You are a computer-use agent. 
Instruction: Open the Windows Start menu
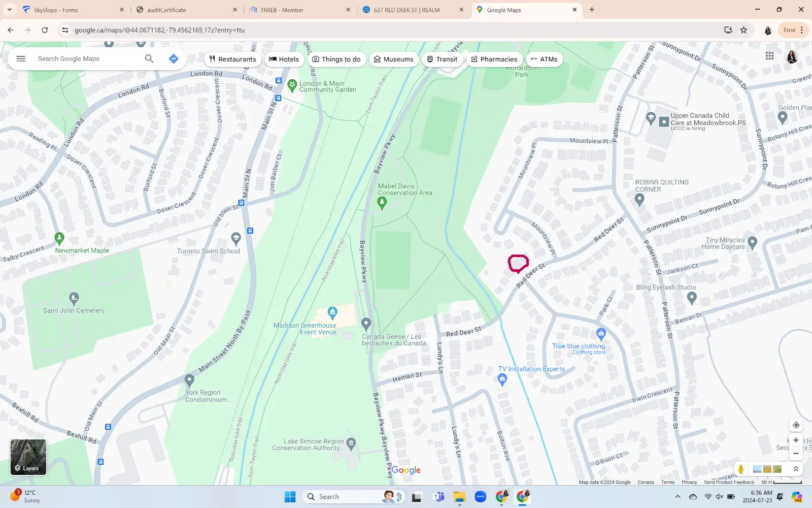pyautogui.click(x=290, y=497)
